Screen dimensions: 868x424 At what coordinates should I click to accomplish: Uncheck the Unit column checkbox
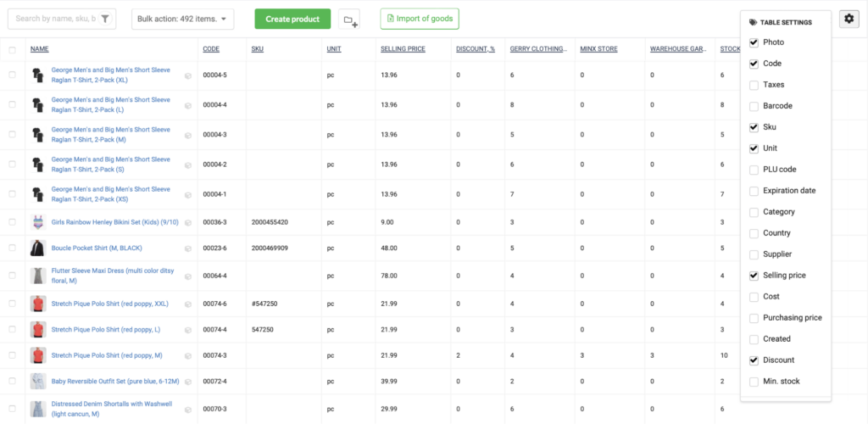(754, 148)
